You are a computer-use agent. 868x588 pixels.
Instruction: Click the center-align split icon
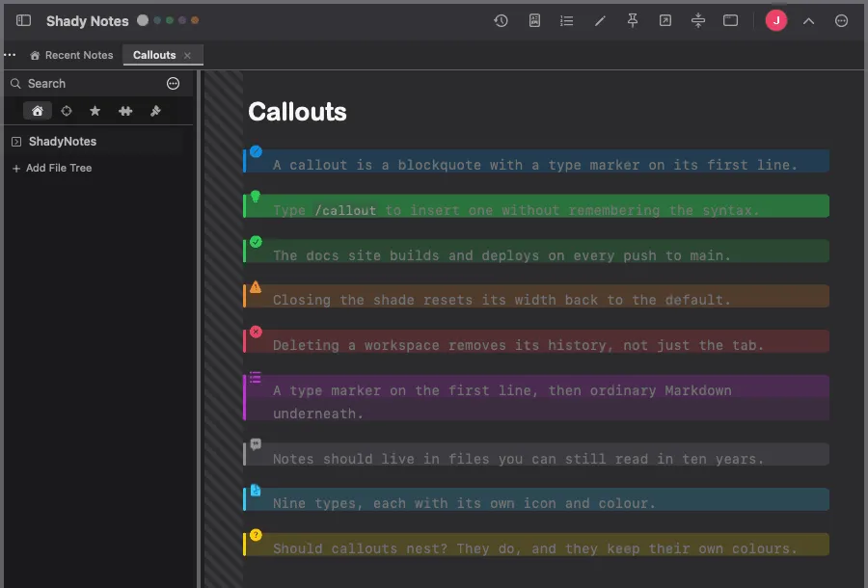(698, 21)
